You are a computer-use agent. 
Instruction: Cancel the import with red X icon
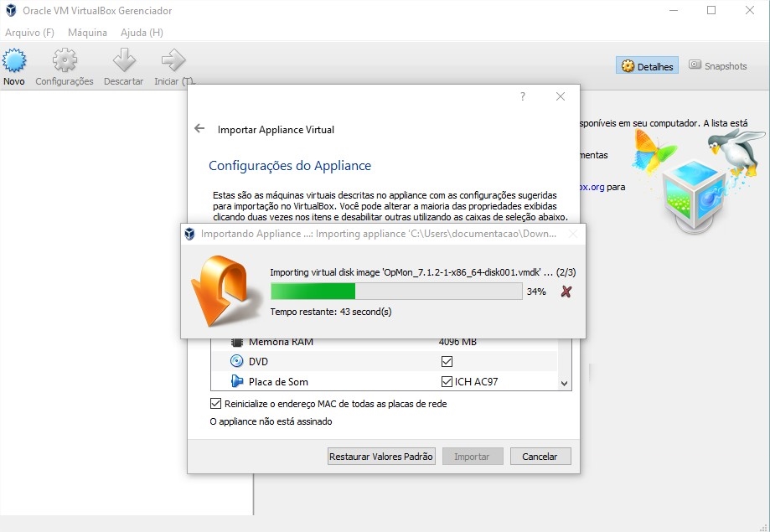[566, 292]
